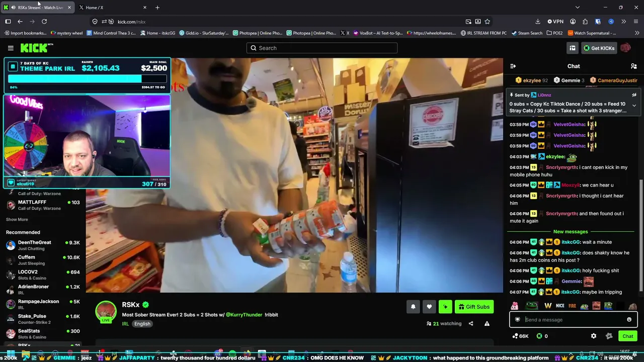This screenshot has height=362, width=644.
Task: Open chat settings gear
Action: 594,336
